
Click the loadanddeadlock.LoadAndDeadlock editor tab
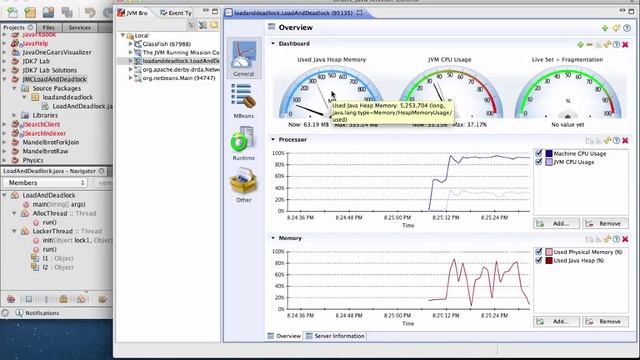click(293, 13)
